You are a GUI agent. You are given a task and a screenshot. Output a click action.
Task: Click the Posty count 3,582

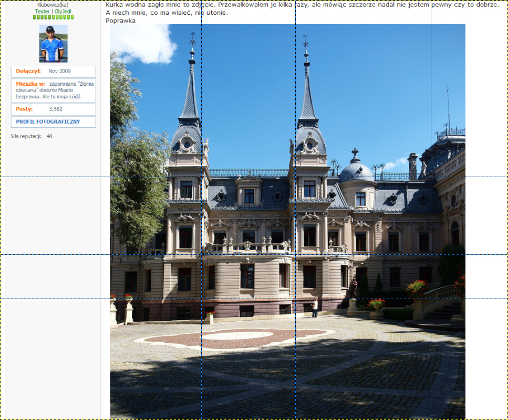[x=55, y=109]
